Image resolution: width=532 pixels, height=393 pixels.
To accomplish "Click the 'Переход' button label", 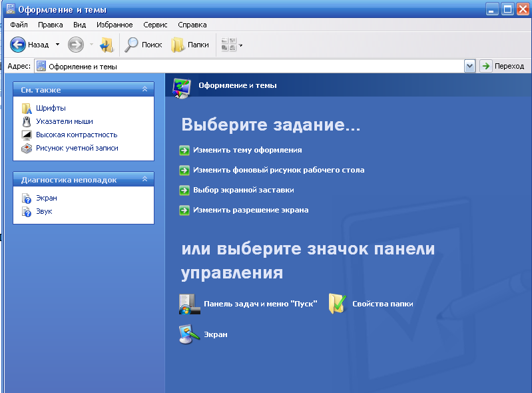I will [x=509, y=66].
